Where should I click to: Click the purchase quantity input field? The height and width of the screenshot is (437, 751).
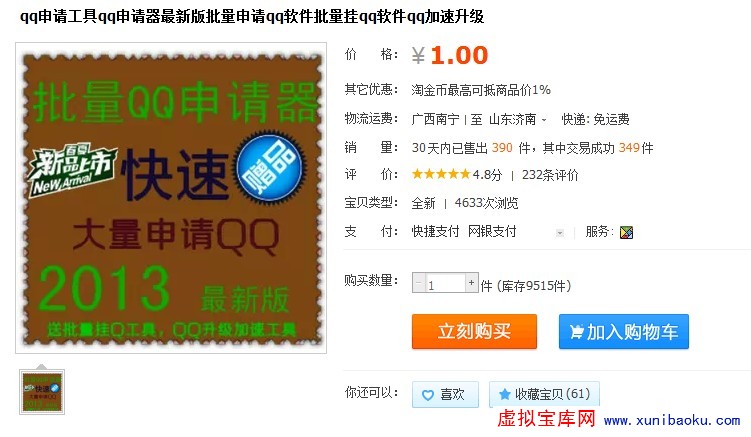tap(445, 283)
